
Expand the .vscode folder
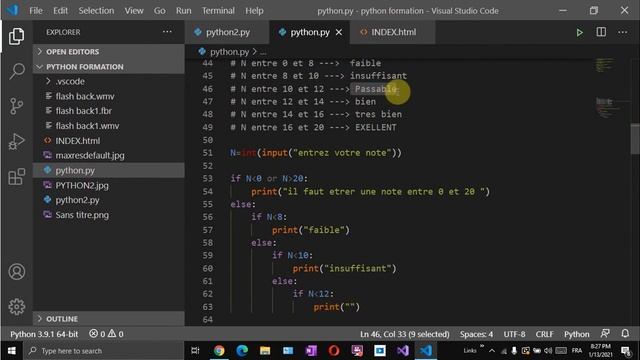(x=109, y=81)
